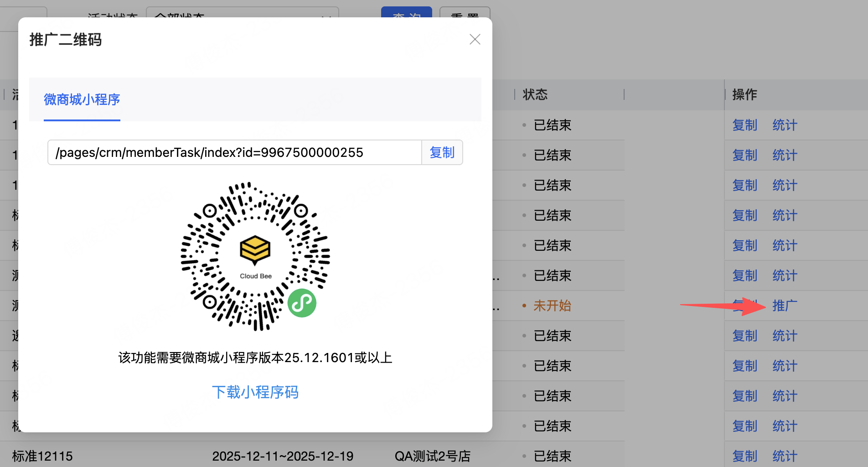The height and width of the screenshot is (467, 868).
Task: Close the 推广二维码 dialog
Action: pos(475,39)
